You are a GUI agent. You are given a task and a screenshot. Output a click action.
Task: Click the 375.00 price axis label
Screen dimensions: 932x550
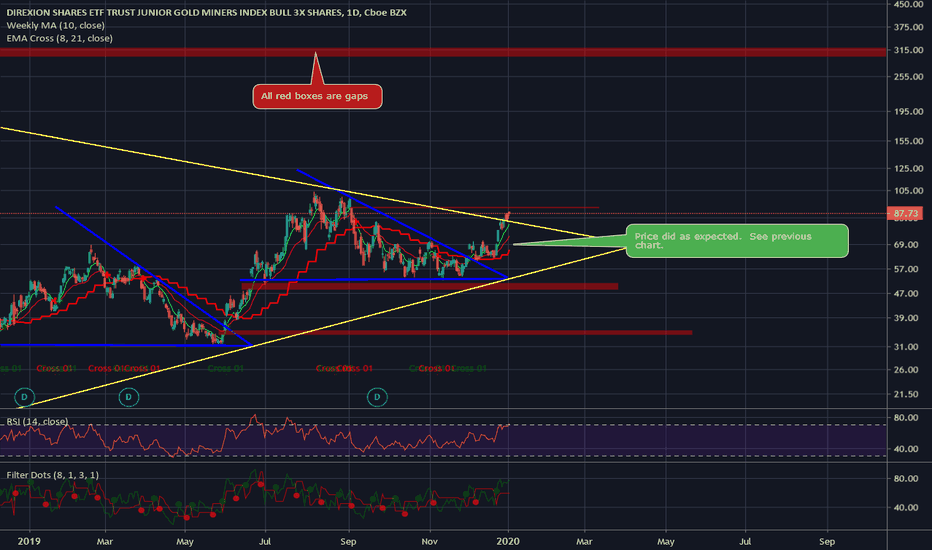click(x=908, y=27)
